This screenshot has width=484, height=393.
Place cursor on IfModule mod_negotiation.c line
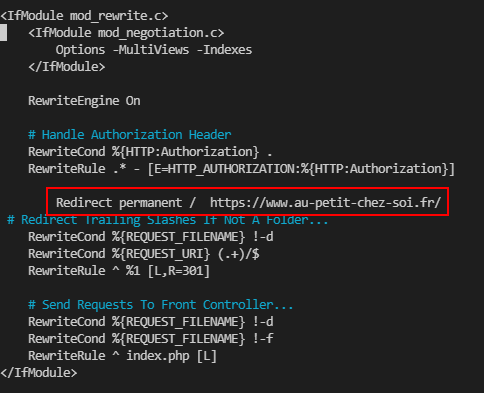tap(126, 33)
